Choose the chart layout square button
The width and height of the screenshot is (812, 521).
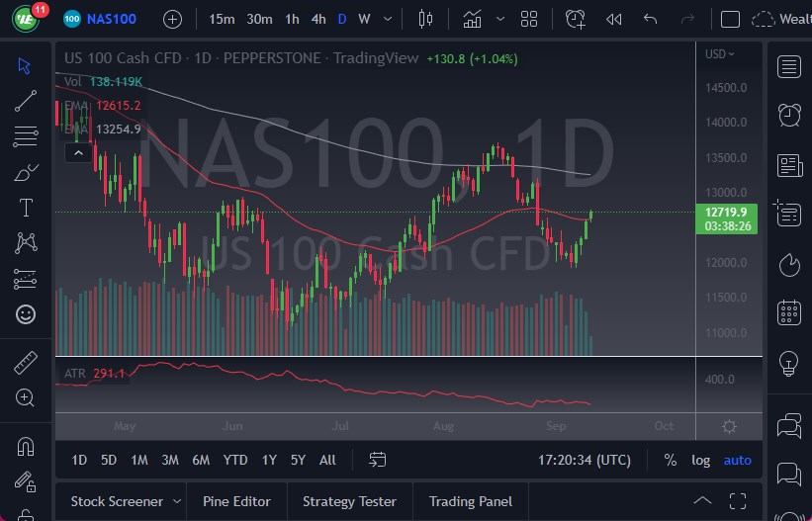coord(730,20)
